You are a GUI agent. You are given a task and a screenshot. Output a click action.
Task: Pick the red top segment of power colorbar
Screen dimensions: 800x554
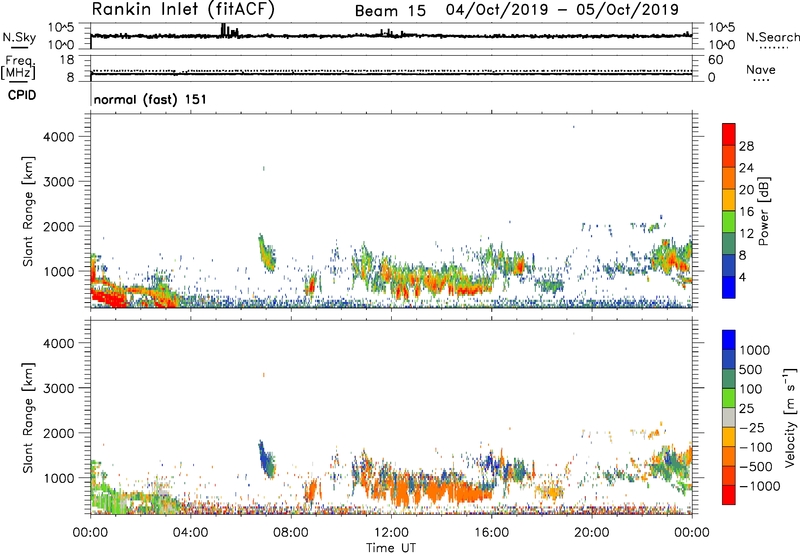(x=729, y=134)
